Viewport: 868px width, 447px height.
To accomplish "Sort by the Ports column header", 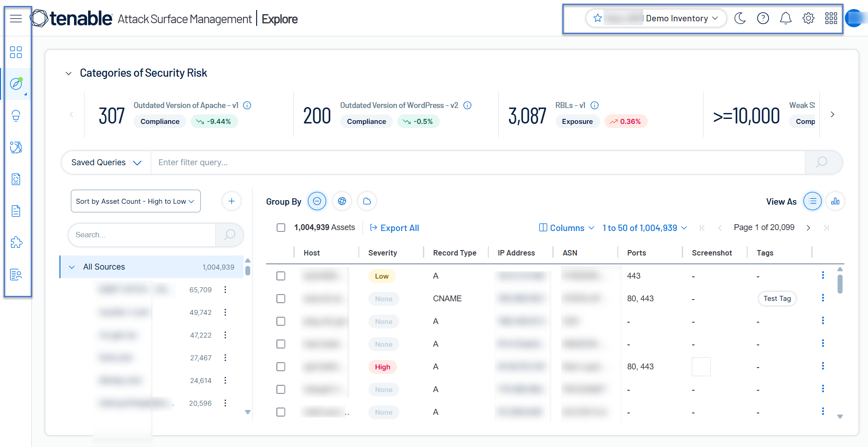I will click(x=636, y=253).
